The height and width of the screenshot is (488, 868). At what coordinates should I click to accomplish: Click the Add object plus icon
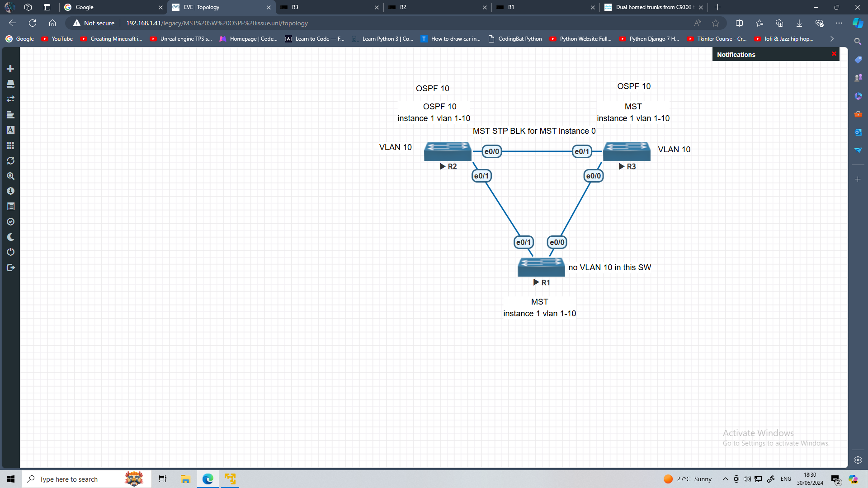[10, 69]
